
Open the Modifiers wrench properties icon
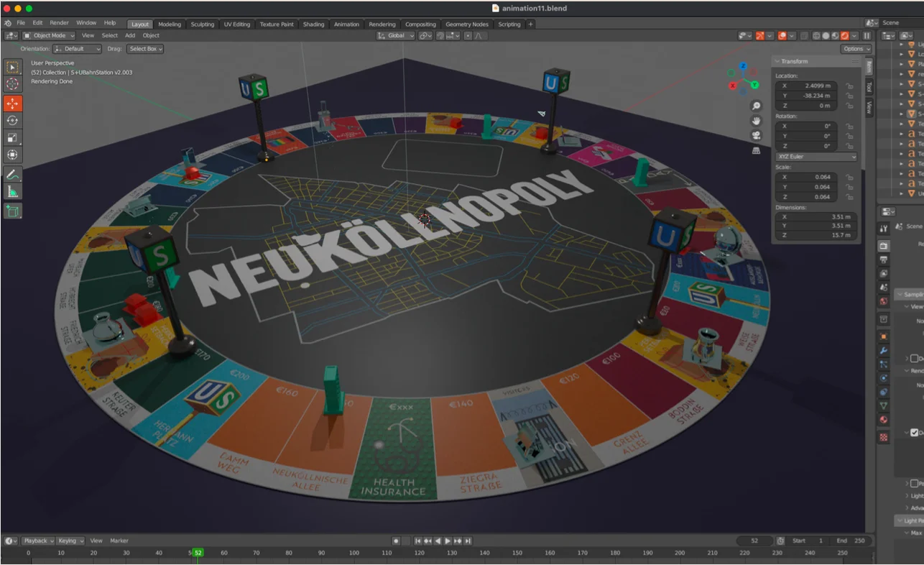(884, 351)
